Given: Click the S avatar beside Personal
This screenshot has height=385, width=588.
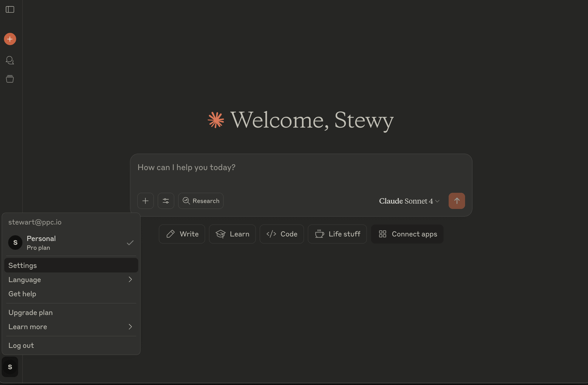Looking at the screenshot, I should [15, 243].
